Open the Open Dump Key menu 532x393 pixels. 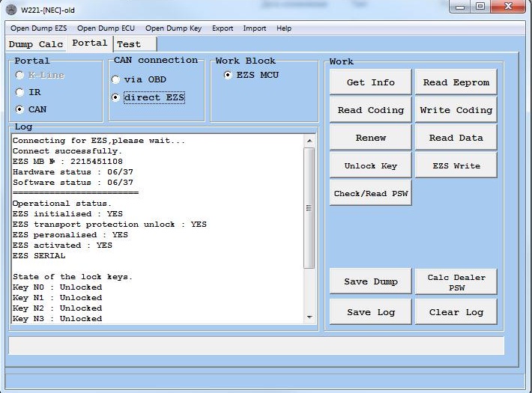(x=173, y=28)
